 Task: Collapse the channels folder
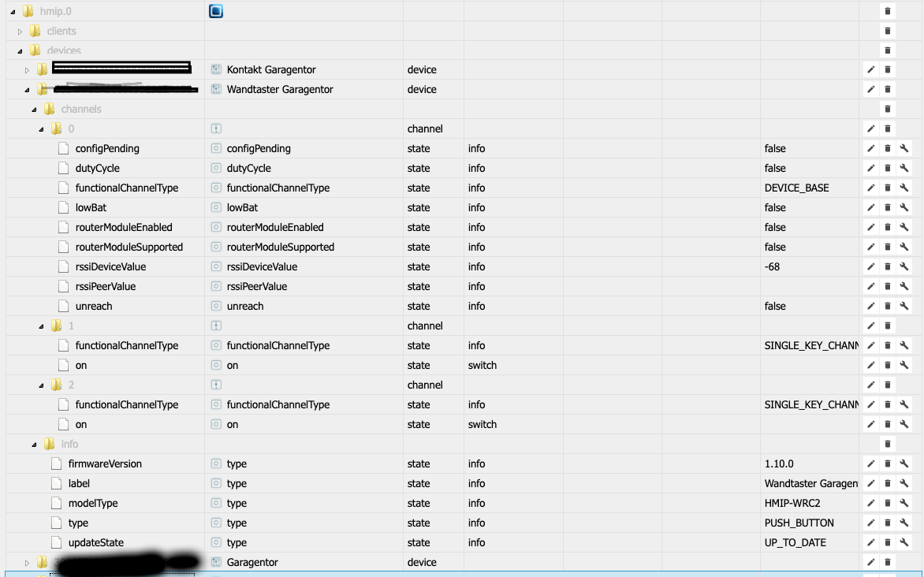34,110
